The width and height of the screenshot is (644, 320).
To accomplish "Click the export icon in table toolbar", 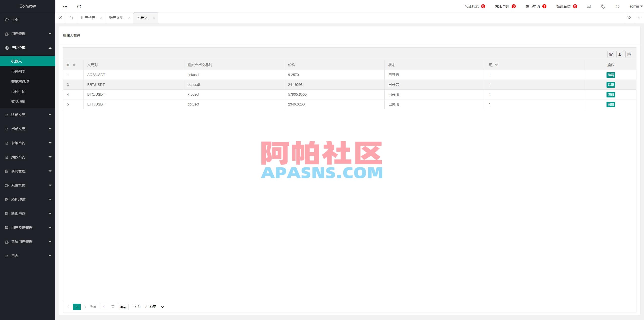I will pos(620,54).
